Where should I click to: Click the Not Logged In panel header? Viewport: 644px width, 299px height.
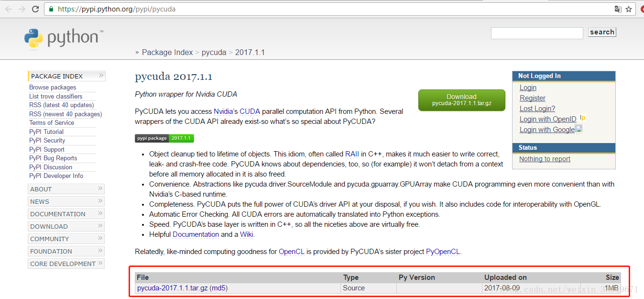564,76
